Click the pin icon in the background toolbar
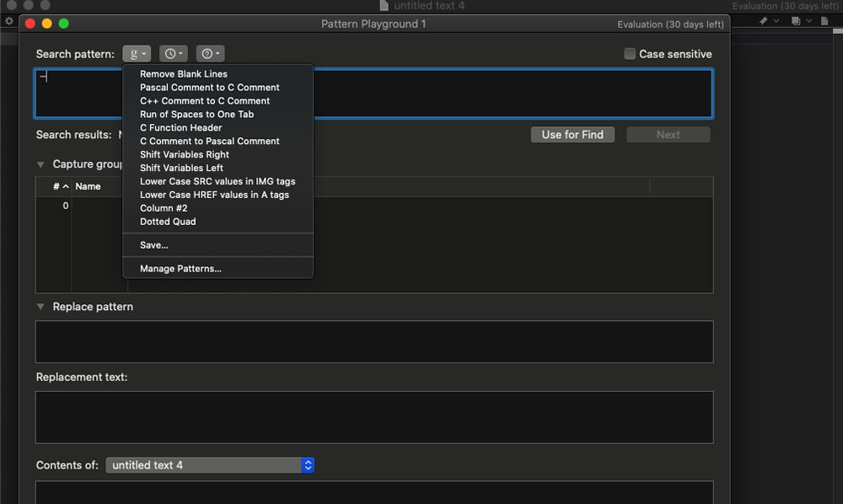Image resolution: width=843 pixels, height=504 pixels. click(764, 21)
